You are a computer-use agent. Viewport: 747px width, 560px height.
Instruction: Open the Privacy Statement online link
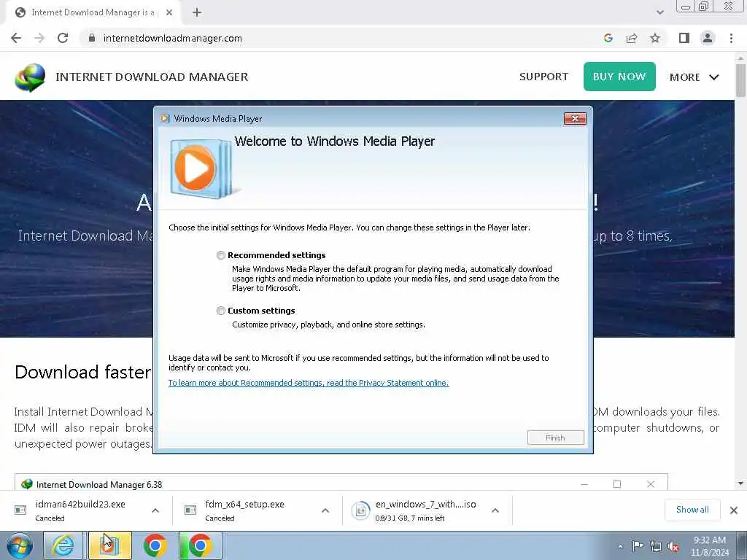[x=309, y=383]
